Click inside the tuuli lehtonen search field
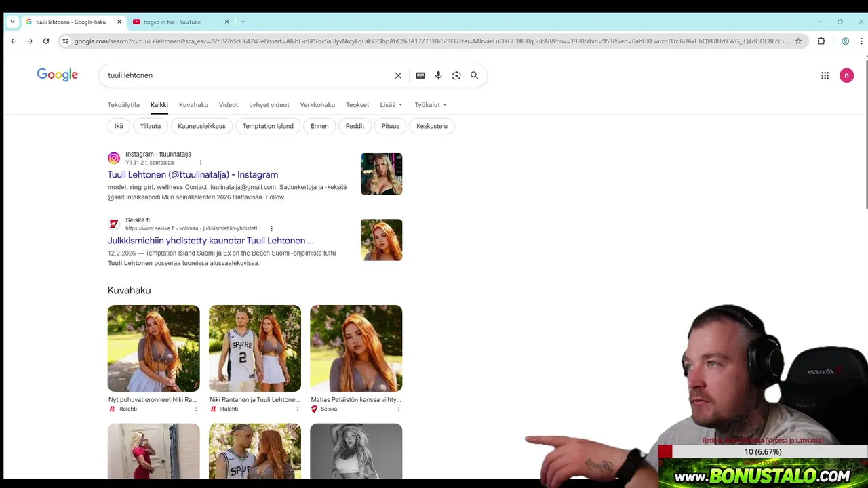Image resolution: width=868 pixels, height=488 pixels. tap(248, 75)
